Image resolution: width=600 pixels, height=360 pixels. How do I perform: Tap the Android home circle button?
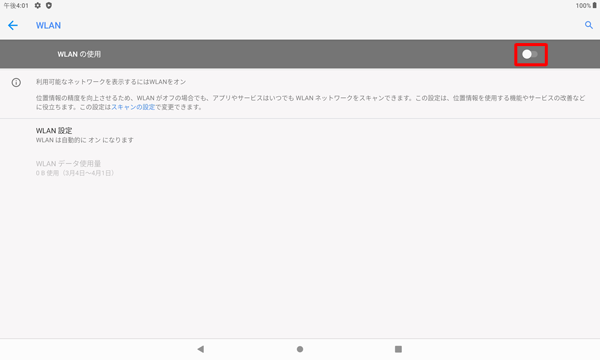(x=300, y=349)
